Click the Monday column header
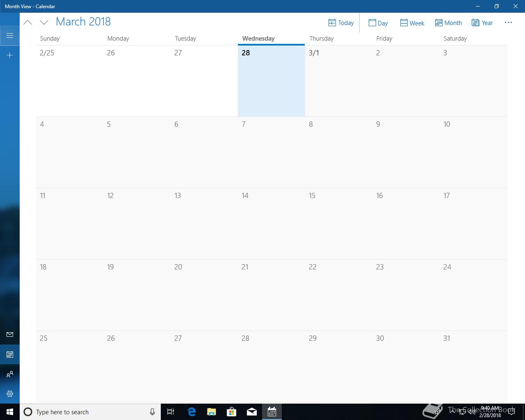The width and height of the screenshot is (525, 420). click(x=118, y=39)
